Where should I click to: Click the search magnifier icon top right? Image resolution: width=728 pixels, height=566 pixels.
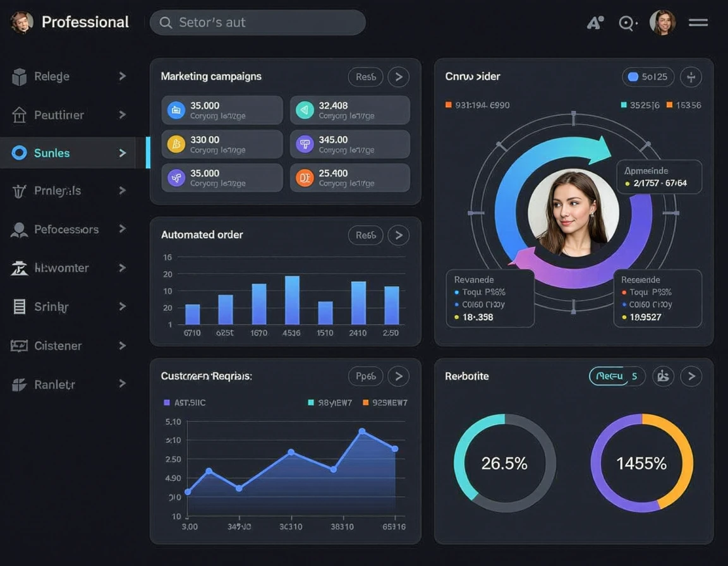[628, 23]
